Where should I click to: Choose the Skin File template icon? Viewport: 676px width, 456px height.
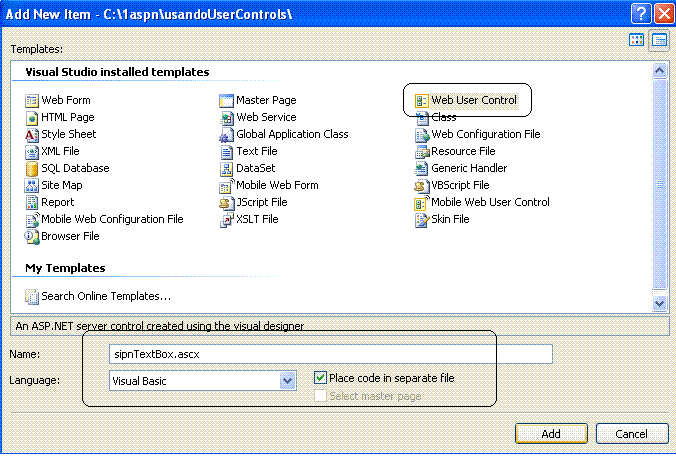[422, 220]
